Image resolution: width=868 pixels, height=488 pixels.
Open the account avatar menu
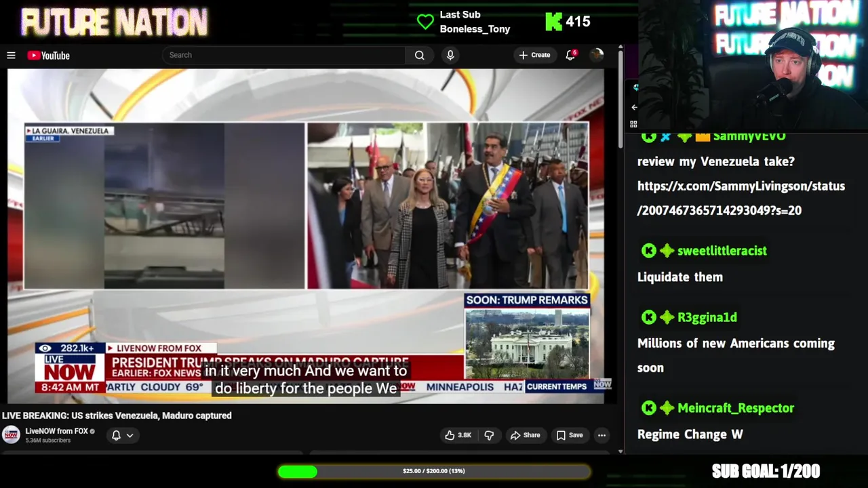pos(597,55)
